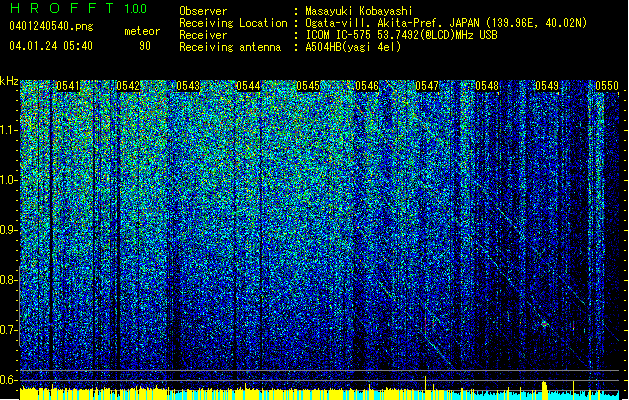The height and width of the screenshot is (400, 629).
Task: Click the file name 0401240540.png
Action: (x=51, y=27)
